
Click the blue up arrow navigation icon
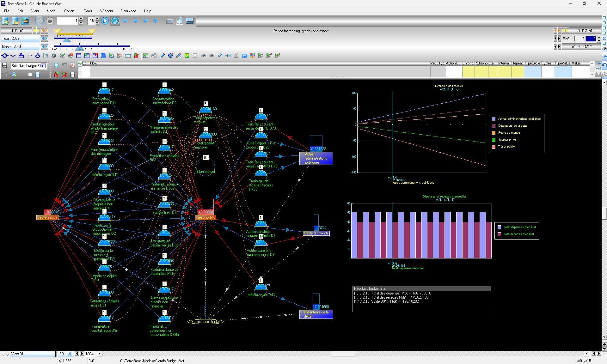point(155,21)
